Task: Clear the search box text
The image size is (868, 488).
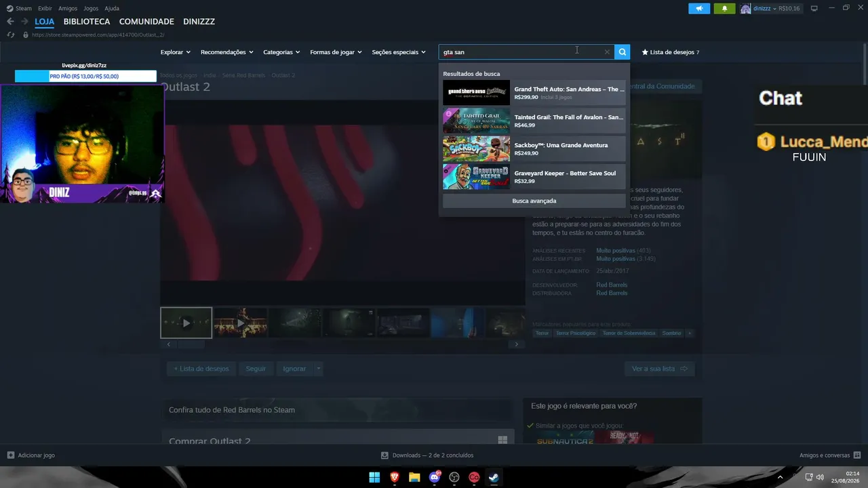Action: click(607, 52)
